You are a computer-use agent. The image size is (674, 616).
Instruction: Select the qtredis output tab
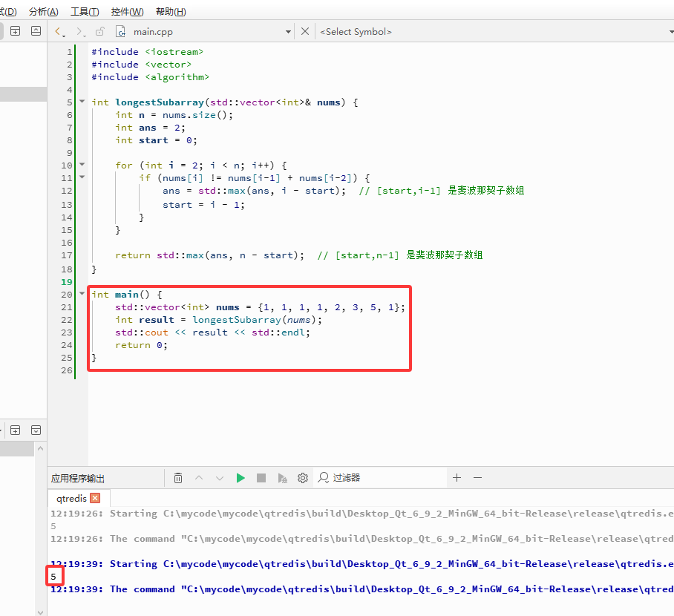[71, 498]
